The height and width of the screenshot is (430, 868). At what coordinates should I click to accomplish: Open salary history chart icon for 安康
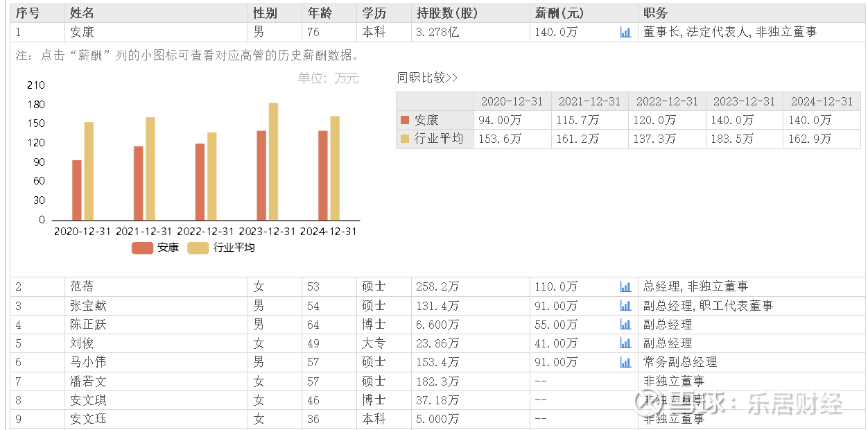coord(625,32)
